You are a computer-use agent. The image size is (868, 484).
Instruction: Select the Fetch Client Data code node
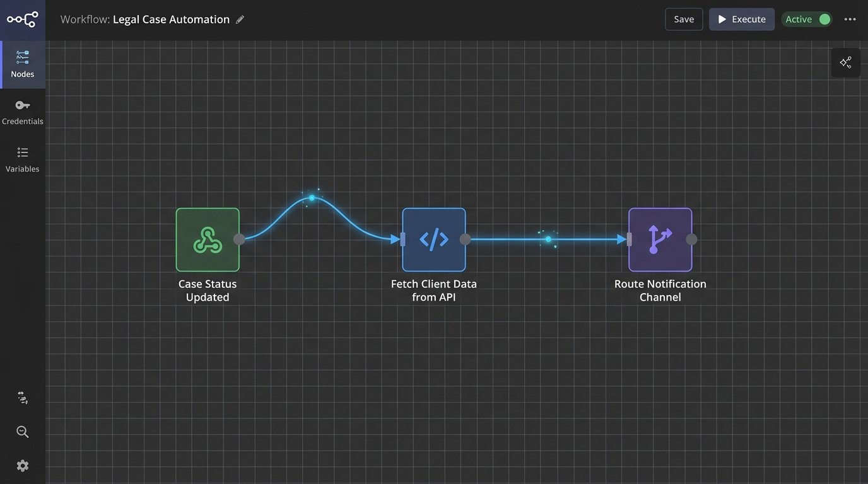(434, 239)
